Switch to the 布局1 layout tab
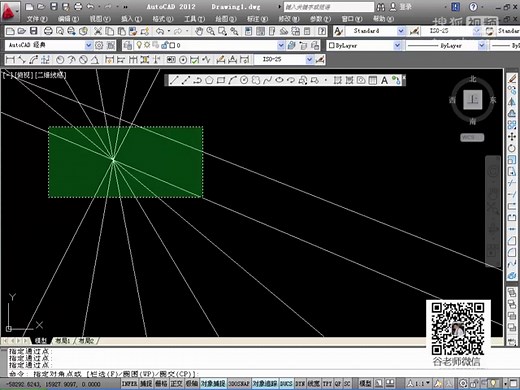Image resolution: width=520 pixels, height=390 pixels. click(x=62, y=341)
